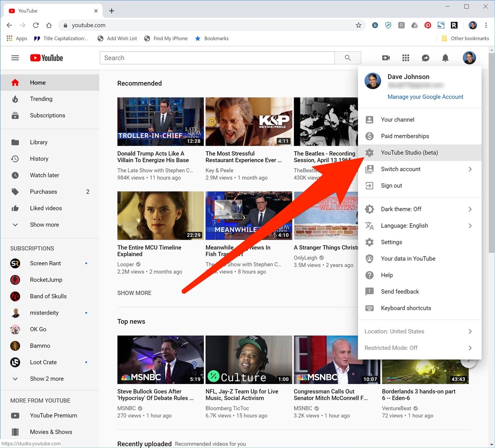
Task: Expand Show more in sidebar
Action: [44, 225]
